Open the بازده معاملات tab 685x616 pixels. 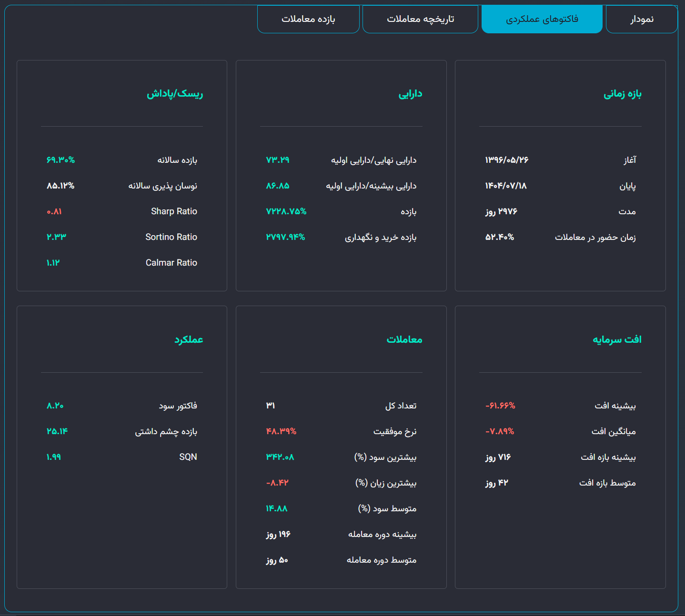click(308, 20)
